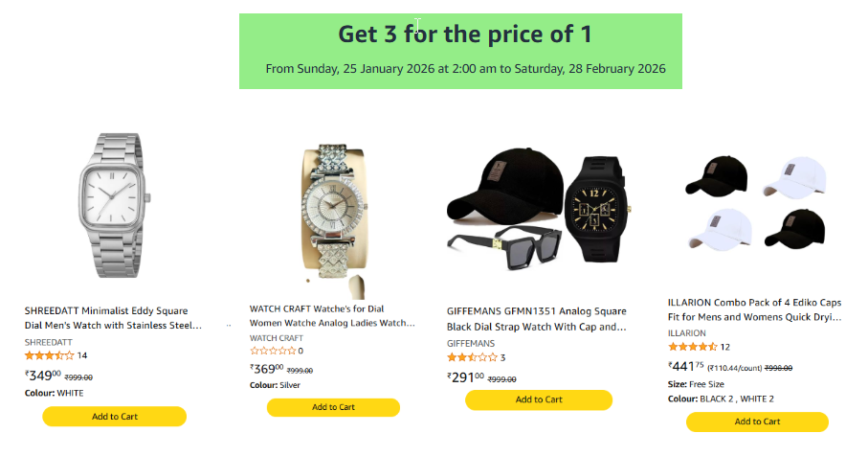Click the ₹349 price of SHREEDATT watch
Screen dimensions: 868x456
coord(43,376)
